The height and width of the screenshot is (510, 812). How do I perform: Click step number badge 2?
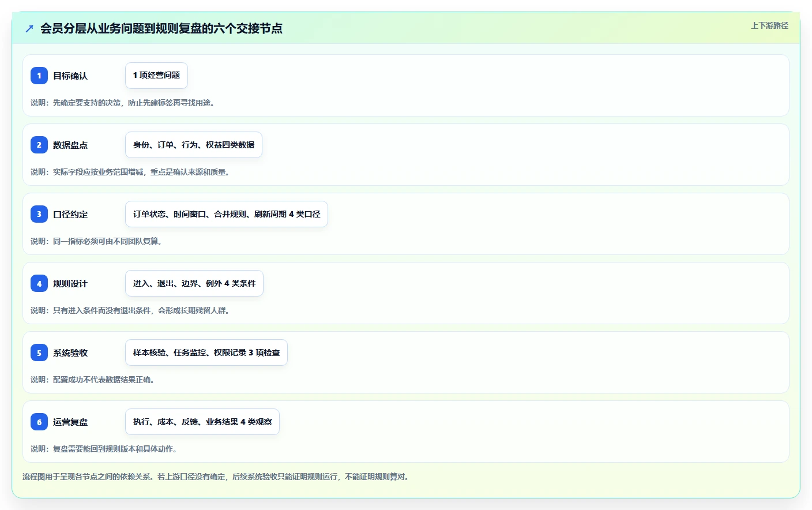point(39,145)
